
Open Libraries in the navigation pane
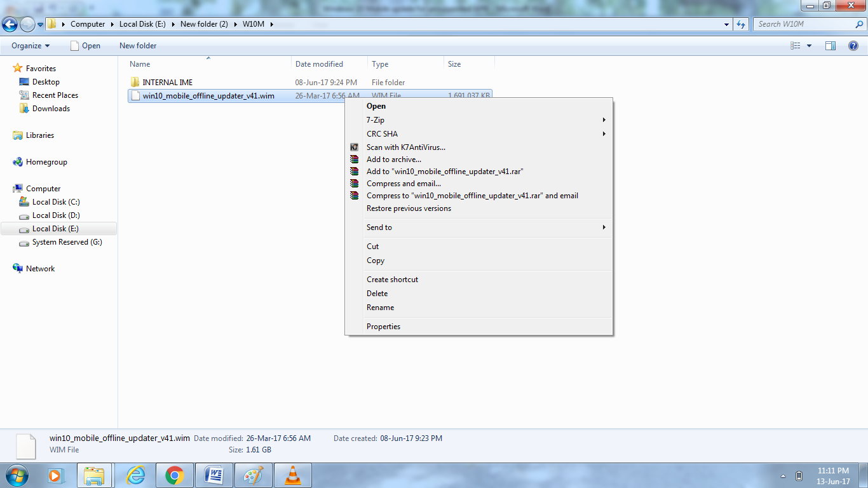[39, 135]
